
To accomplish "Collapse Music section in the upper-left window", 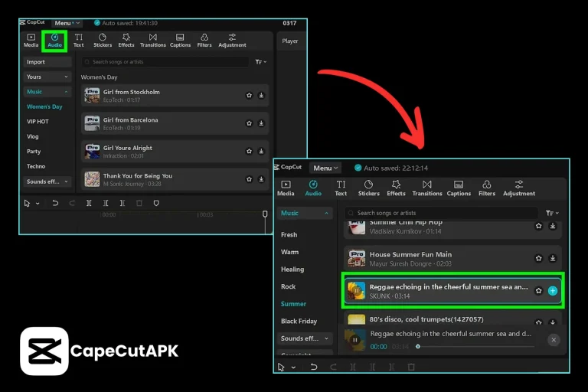I will pyautogui.click(x=47, y=92).
